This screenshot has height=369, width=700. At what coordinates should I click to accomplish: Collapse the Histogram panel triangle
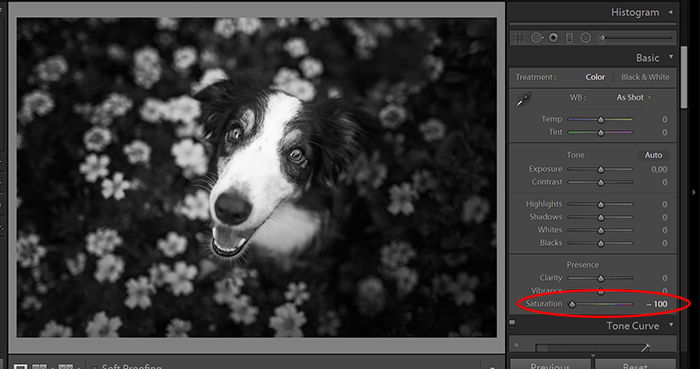(x=671, y=12)
